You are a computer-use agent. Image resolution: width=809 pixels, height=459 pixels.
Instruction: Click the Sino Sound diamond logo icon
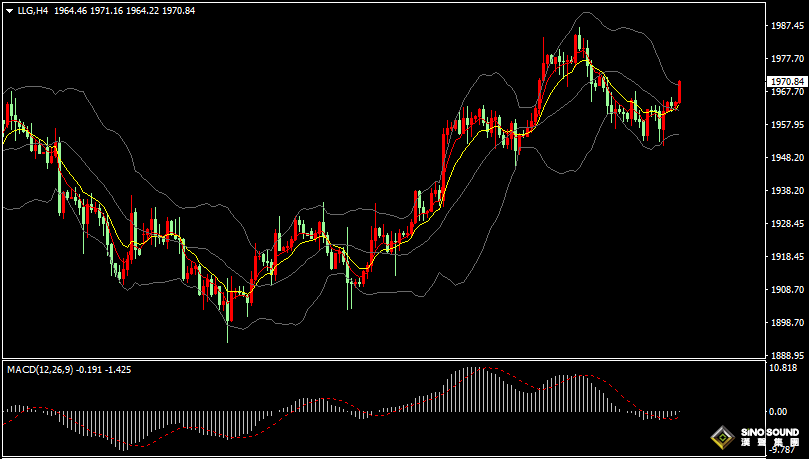(x=720, y=437)
